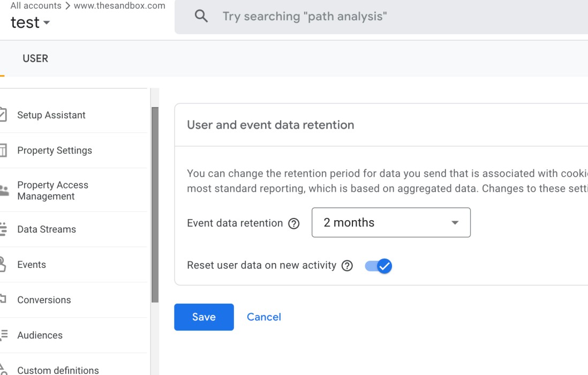The image size is (588, 375).
Task: Click the sidebar vertical scrollbar
Action: coord(155,204)
